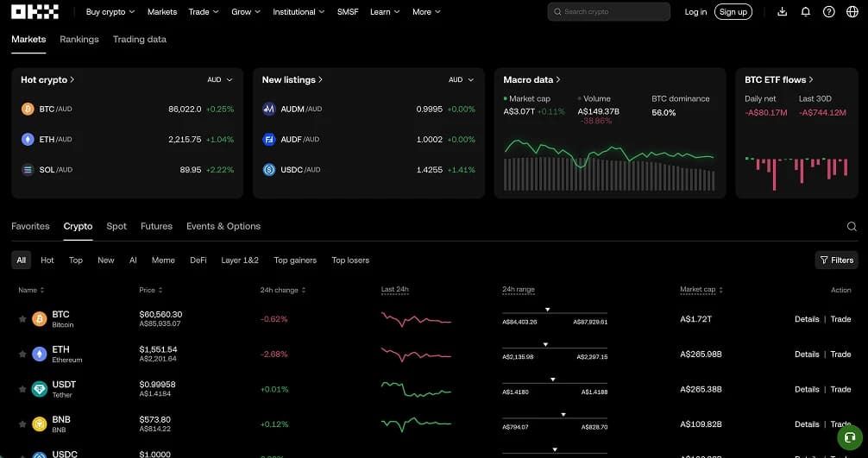Click the Log in link
The height and width of the screenshot is (458, 868).
pos(695,11)
